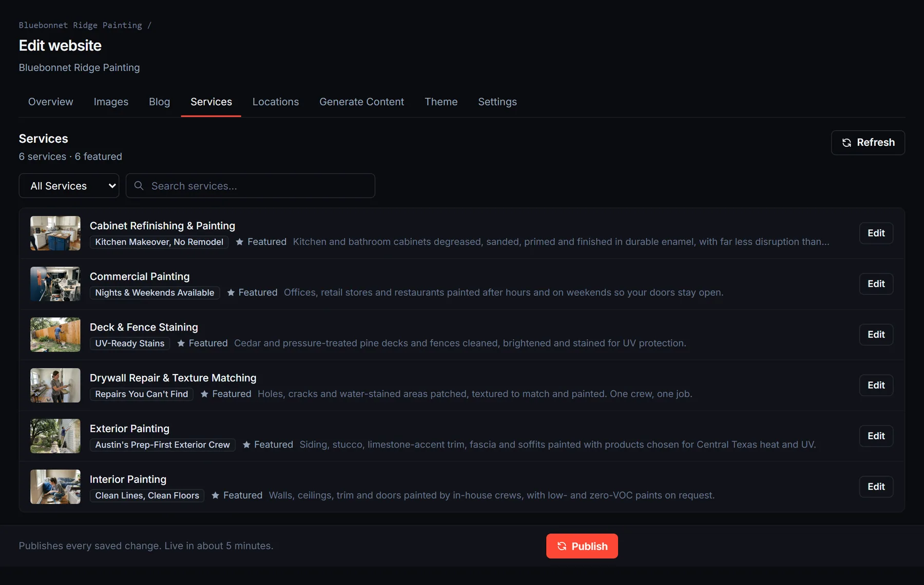Click the Featured star on Commercial Painting row
This screenshot has height=585, width=924.
click(x=231, y=292)
